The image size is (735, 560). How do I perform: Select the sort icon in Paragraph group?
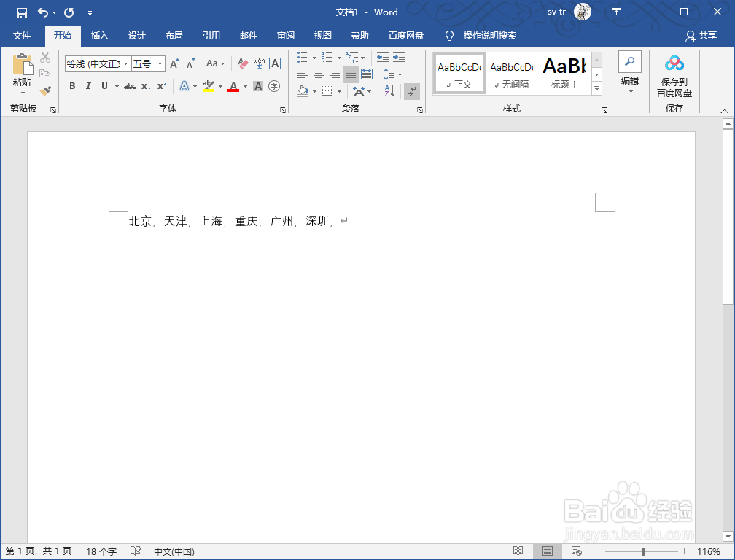[x=389, y=91]
